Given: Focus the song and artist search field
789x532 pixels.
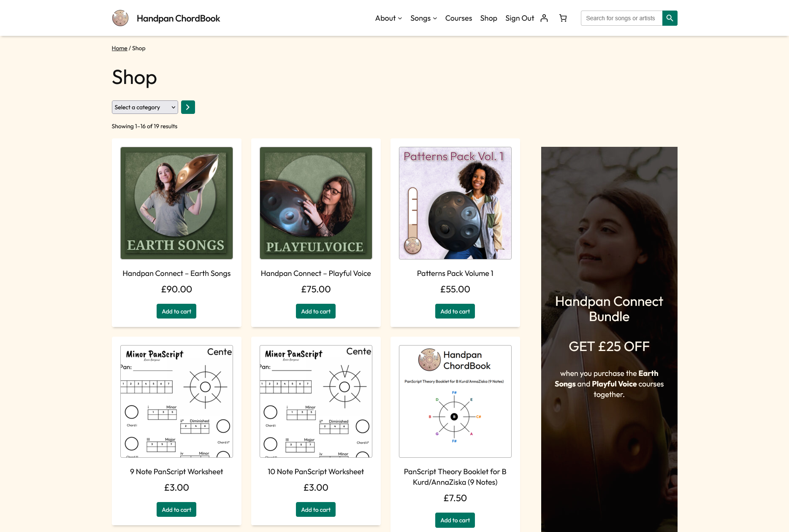Looking at the screenshot, I should pos(621,18).
